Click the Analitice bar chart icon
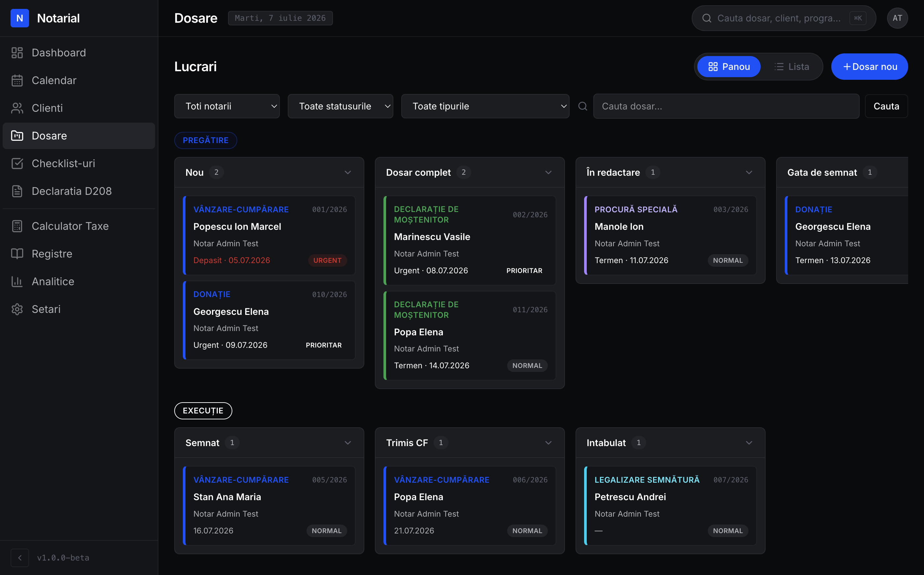Image resolution: width=924 pixels, height=575 pixels. tap(17, 282)
